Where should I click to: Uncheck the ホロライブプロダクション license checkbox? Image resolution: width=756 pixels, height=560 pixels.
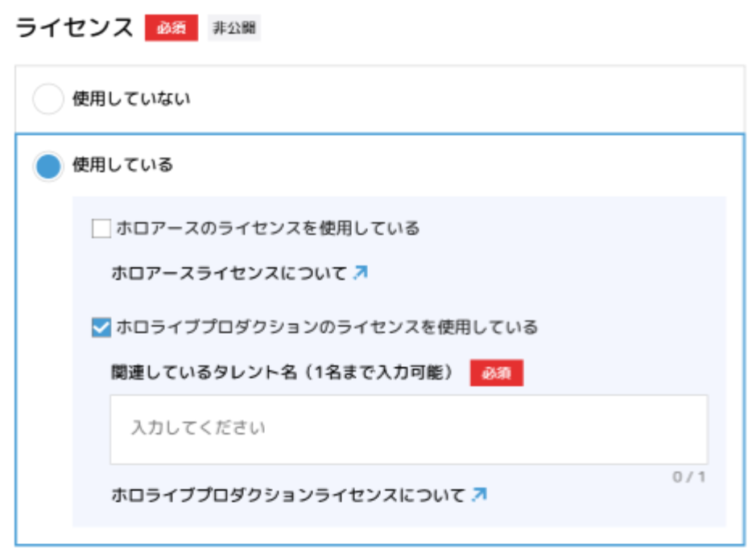pos(101,327)
